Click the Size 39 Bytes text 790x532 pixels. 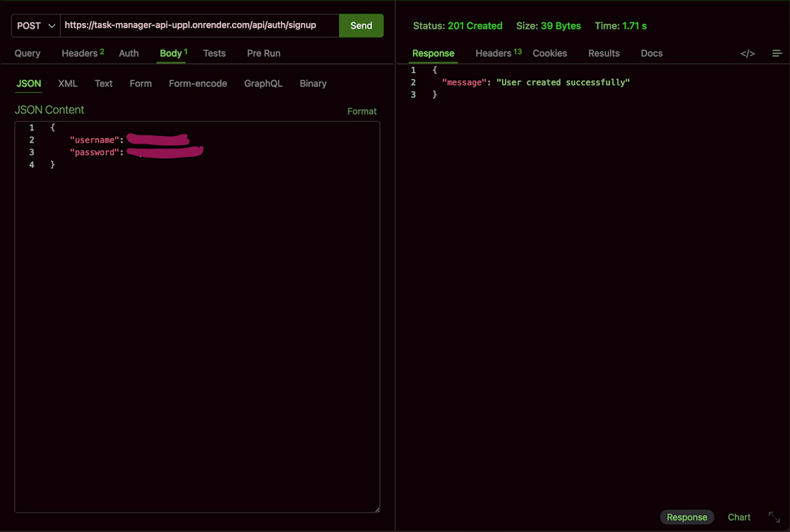548,26
